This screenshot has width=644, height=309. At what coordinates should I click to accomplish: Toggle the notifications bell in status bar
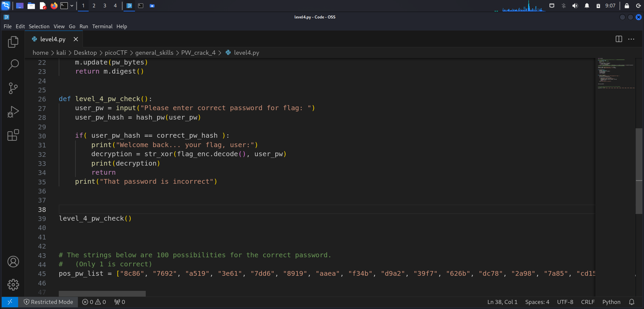(x=631, y=302)
